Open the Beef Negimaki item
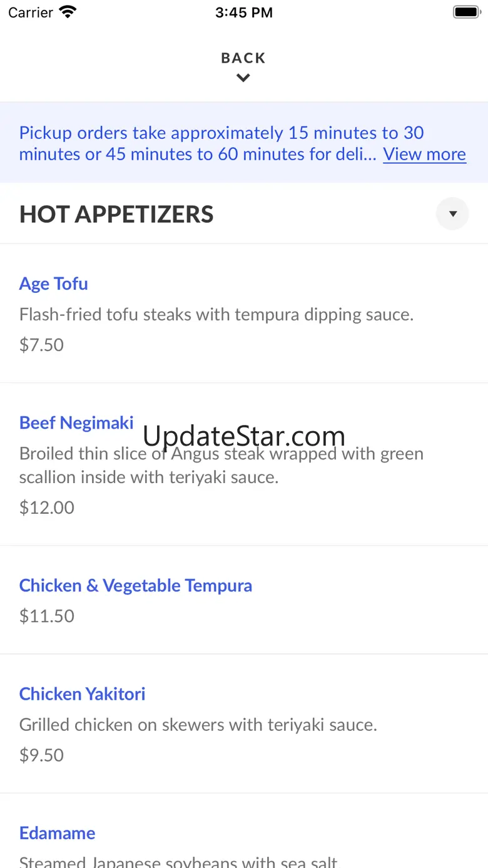 coord(76,423)
